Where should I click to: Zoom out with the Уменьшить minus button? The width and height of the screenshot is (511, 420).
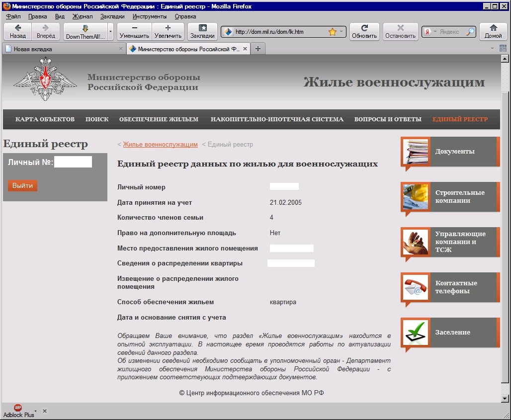coord(134,31)
